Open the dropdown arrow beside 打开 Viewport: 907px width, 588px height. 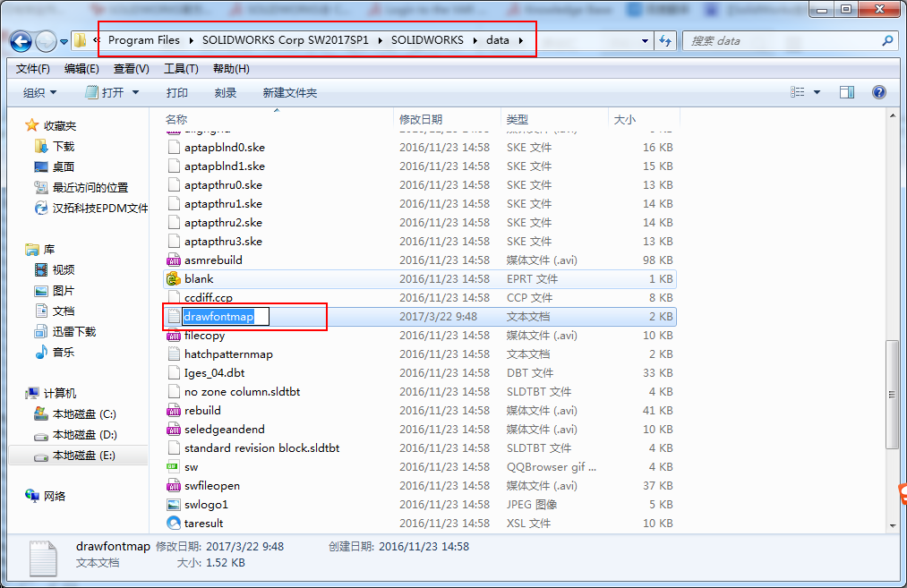(x=136, y=92)
